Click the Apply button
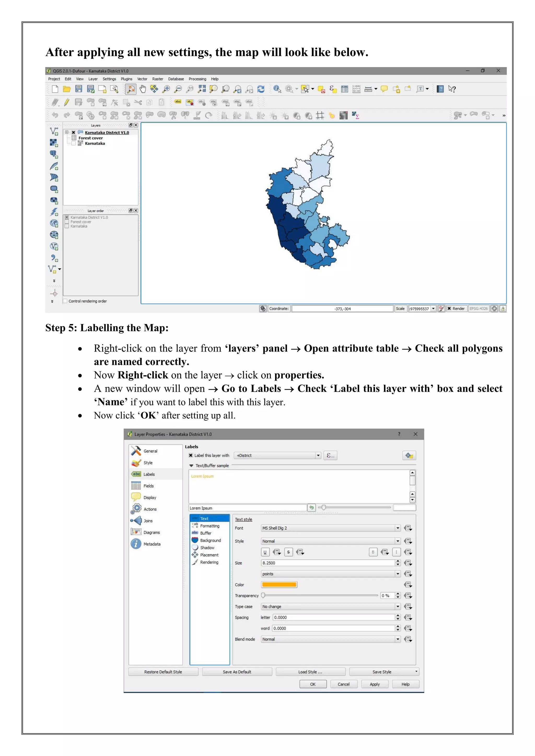Image resolution: width=535 pixels, height=756 pixels. [375, 684]
